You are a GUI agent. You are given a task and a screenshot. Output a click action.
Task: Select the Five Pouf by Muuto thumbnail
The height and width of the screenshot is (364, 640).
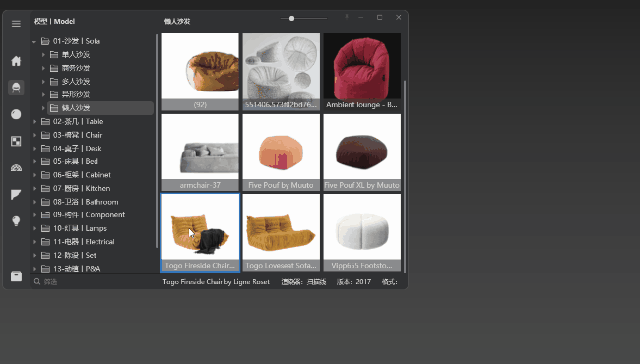pyautogui.click(x=282, y=152)
